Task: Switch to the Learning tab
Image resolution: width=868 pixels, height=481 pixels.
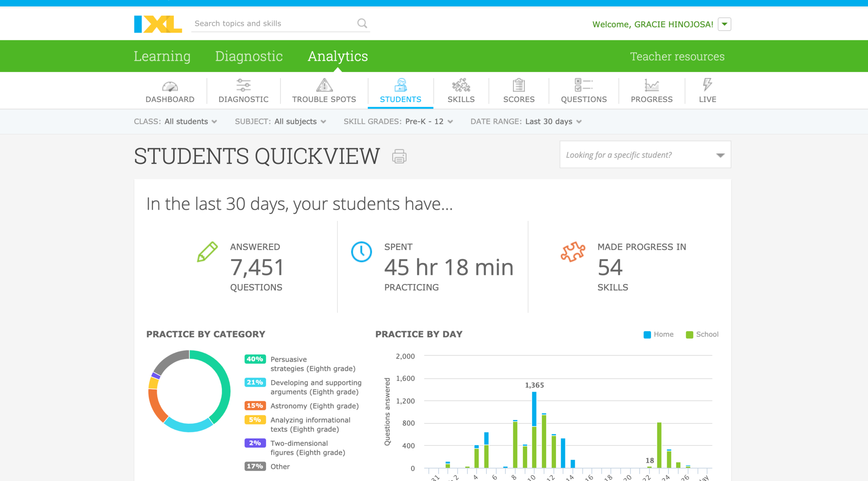Action: click(x=162, y=56)
